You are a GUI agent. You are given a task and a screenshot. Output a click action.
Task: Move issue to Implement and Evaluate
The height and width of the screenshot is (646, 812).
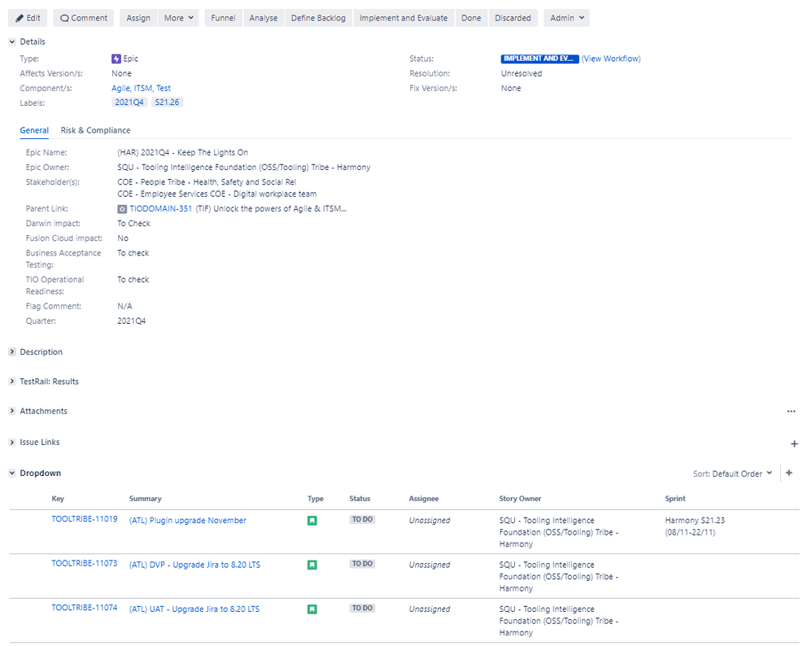(x=404, y=18)
